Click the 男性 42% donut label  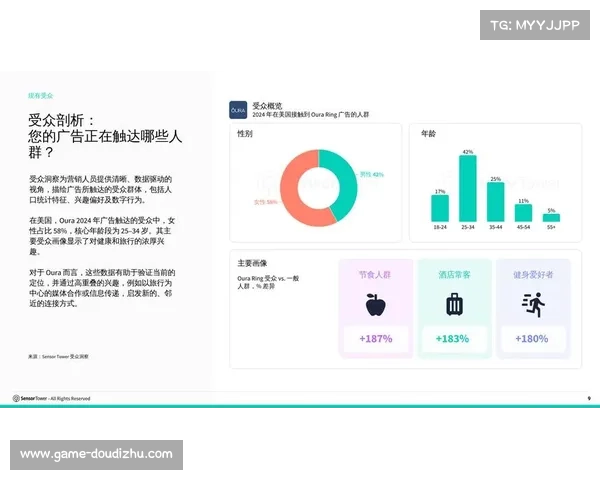coord(372,175)
